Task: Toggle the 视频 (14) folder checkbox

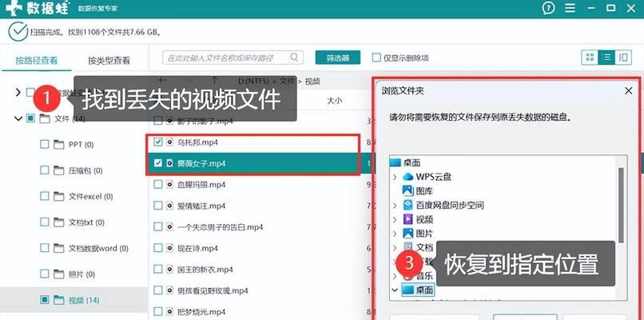Action: coord(45,300)
